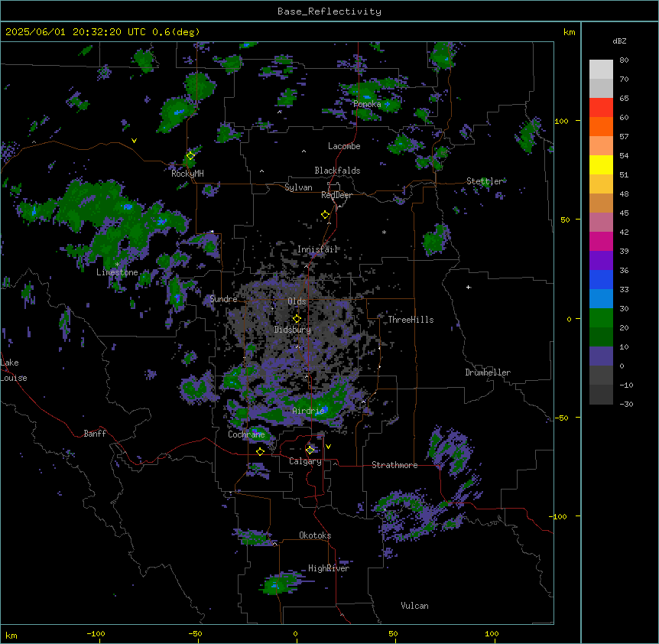Select the white 70–80 dBZ legend swatch

coord(601,70)
